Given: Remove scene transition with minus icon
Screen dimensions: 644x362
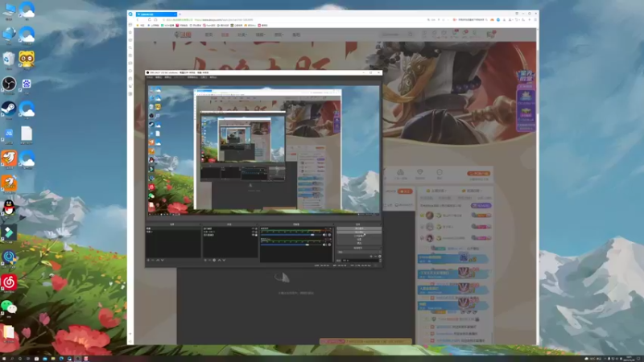Looking at the screenshot, I should [375, 257].
